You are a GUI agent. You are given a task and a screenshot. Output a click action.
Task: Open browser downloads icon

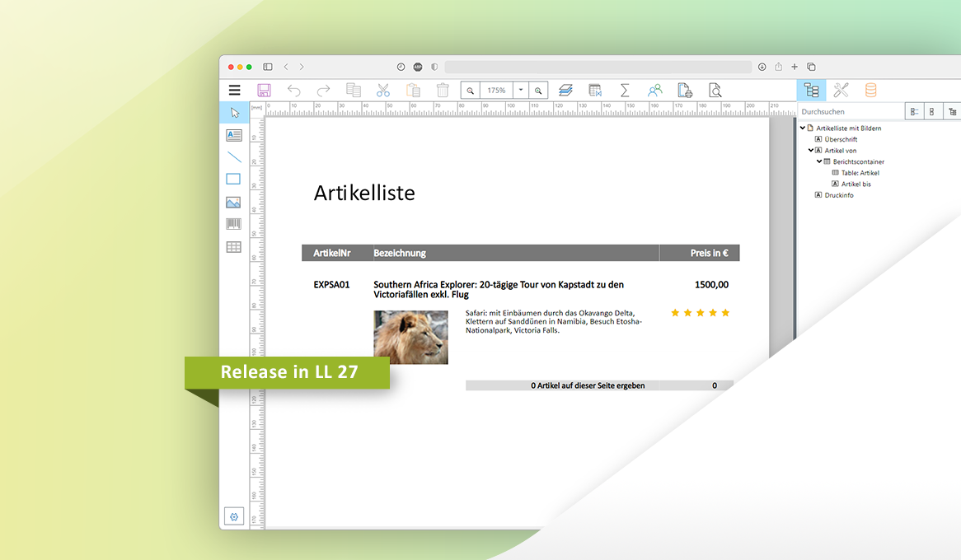tap(762, 67)
